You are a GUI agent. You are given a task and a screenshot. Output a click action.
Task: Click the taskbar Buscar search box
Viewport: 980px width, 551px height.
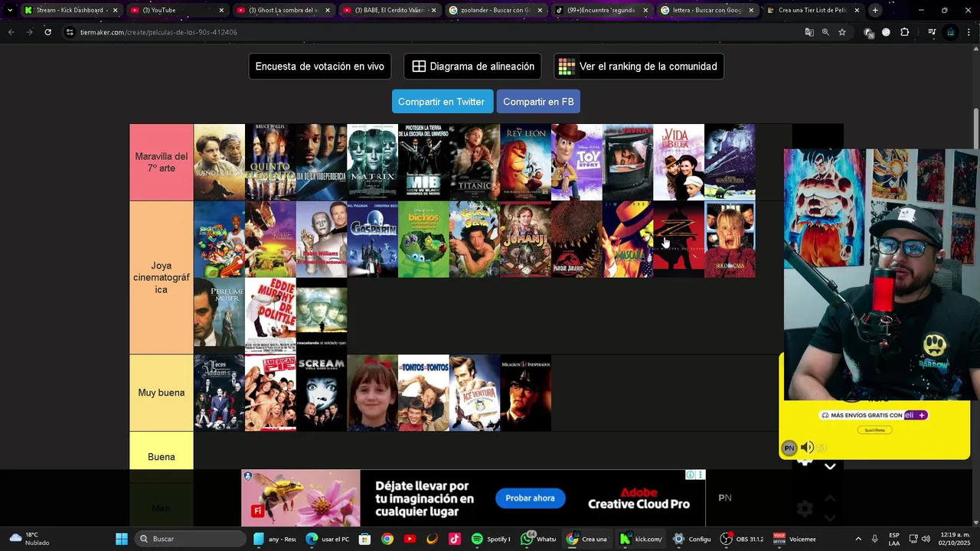(x=191, y=539)
